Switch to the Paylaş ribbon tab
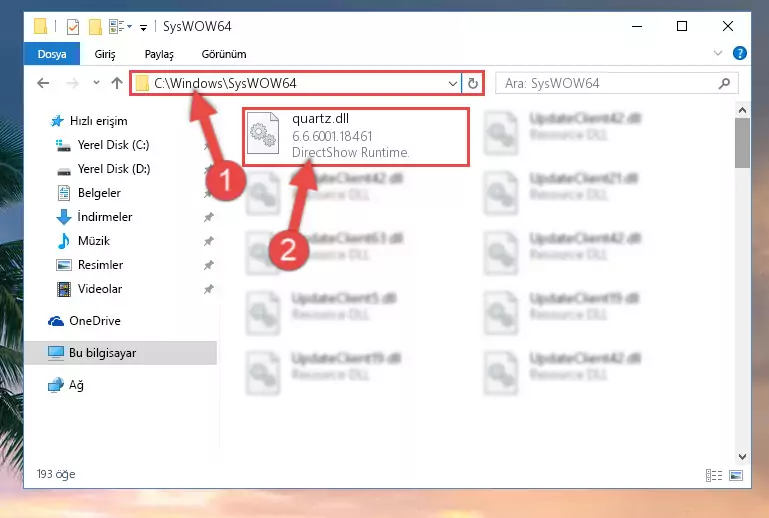This screenshot has height=518, width=769. [159, 54]
